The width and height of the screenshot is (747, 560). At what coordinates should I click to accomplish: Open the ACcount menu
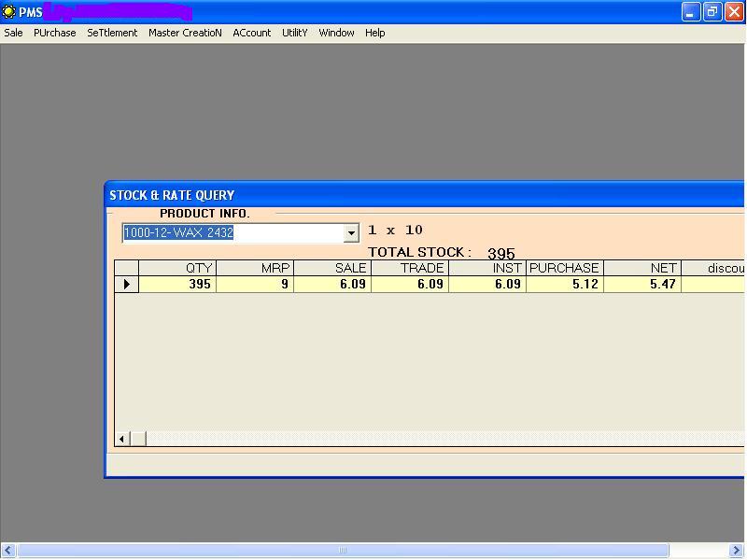252,33
